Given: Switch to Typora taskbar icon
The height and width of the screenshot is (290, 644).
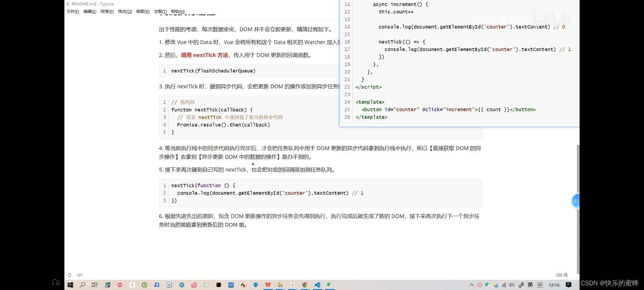Looking at the screenshot, I should pyautogui.click(x=292, y=285).
